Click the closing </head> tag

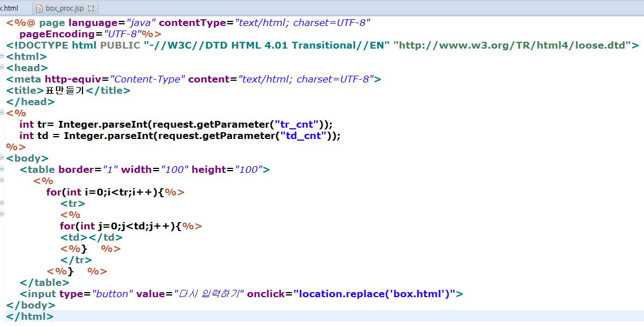coord(31,102)
